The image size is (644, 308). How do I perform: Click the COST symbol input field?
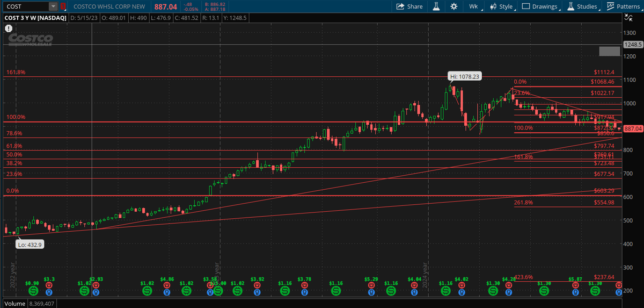[x=25, y=6]
